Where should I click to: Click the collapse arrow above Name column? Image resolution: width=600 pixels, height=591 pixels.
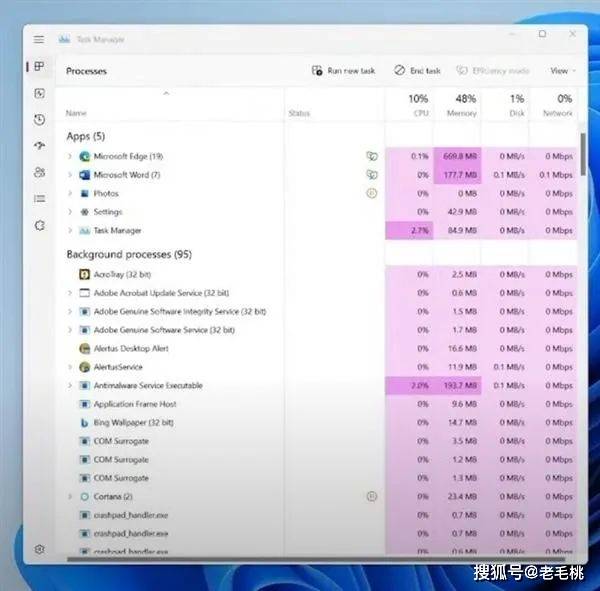pos(166,93)
